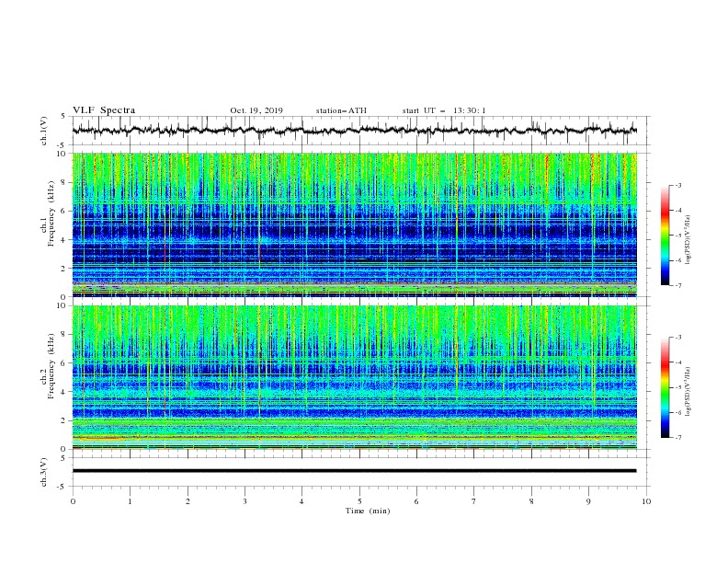Viewport: 728px width, 563px height.
Task: Click the ch.1 spectrogram panel
Action: 355,224
